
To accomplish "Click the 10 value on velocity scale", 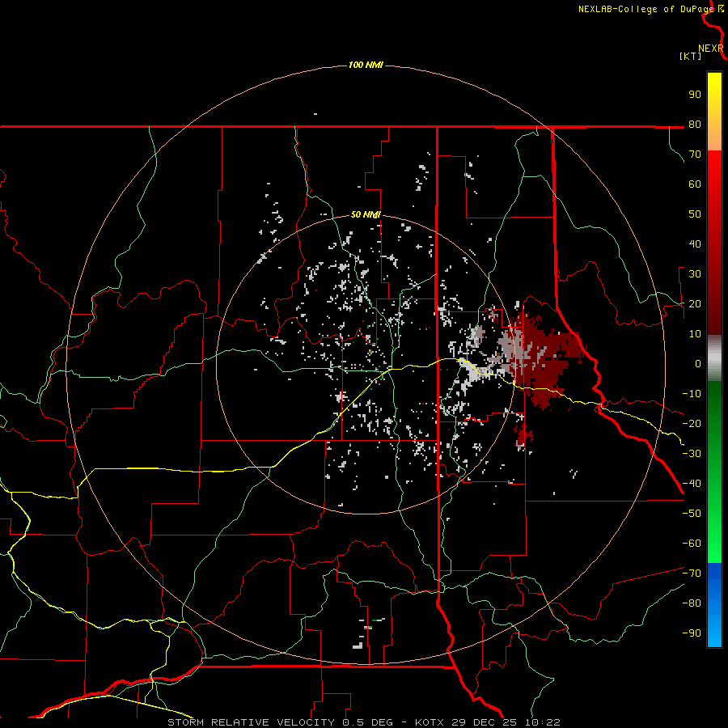I will (x=695, y=334).
